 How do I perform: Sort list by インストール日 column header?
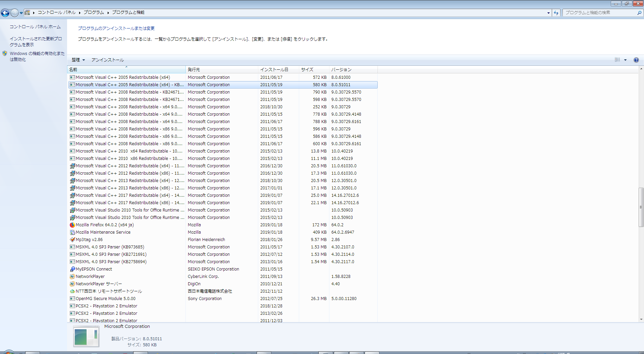click(278, 70)
